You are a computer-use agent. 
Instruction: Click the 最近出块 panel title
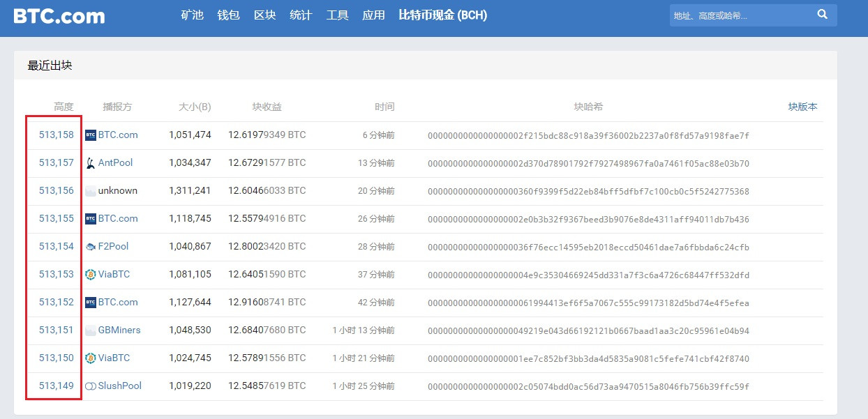(x=50, y=66)
